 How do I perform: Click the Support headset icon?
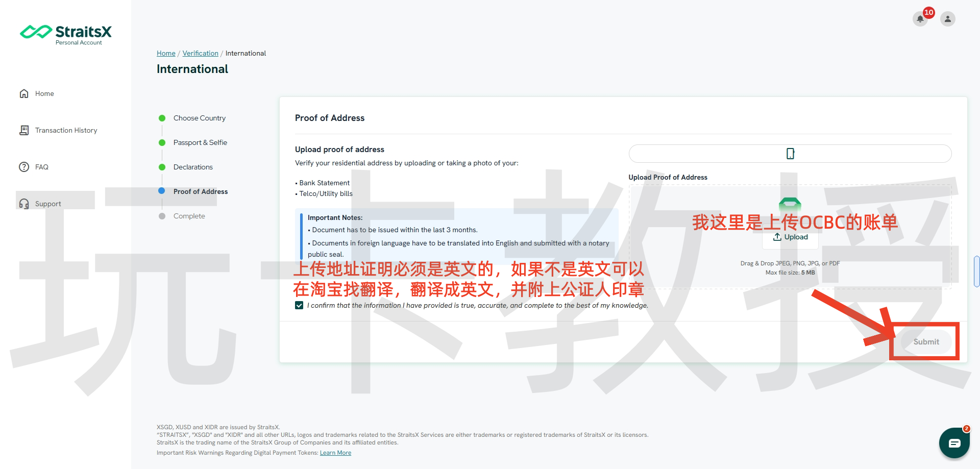point(24,204)
